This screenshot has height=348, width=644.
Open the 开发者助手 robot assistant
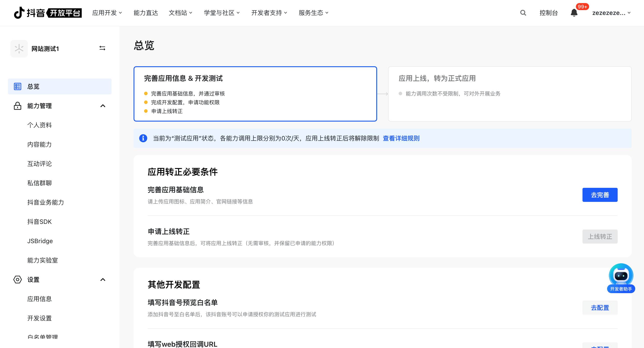click(621, 278)
